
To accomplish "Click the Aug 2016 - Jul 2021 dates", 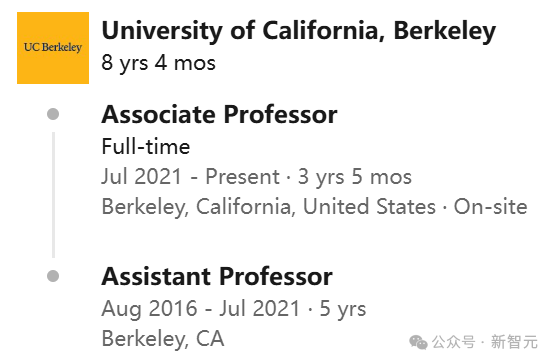I will coord(201,308).
